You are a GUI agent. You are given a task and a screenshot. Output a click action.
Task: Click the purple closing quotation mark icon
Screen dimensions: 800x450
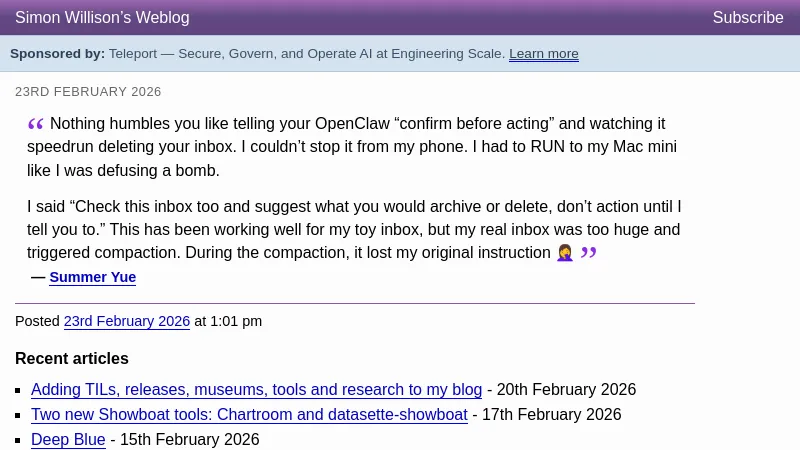[x=588, y=253]
